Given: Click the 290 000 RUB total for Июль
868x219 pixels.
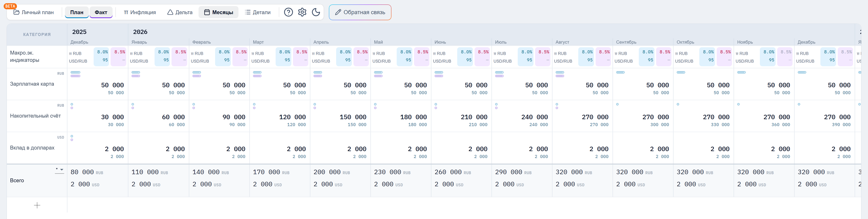Looking at the screenshot, I should [x=513, y=172].
